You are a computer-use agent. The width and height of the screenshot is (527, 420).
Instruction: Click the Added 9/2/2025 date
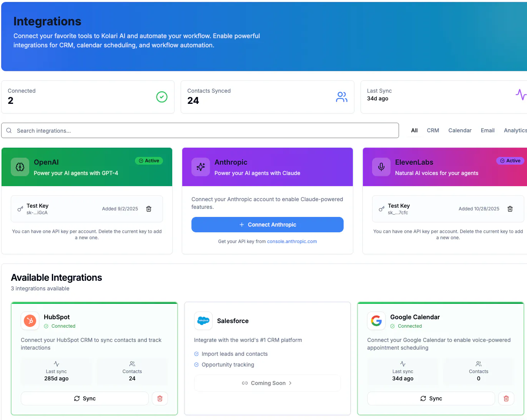tap(120, 209)
